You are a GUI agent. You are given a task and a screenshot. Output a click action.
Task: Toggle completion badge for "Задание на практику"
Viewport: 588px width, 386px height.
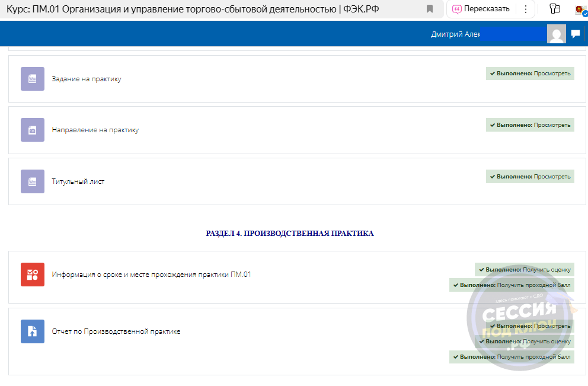coord(529,73)
